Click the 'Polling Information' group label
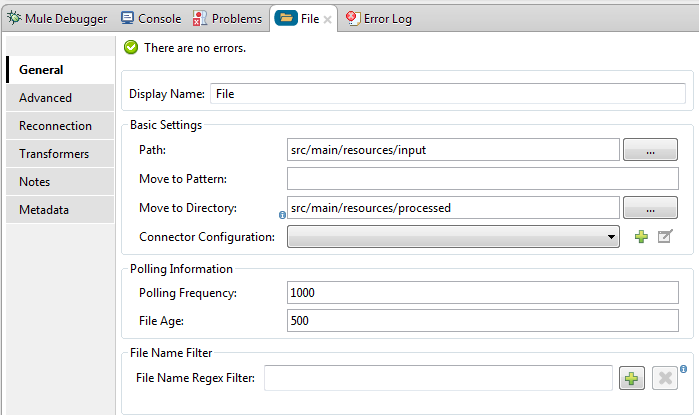Viewport: 699px width, 415px height. (181, 269)
